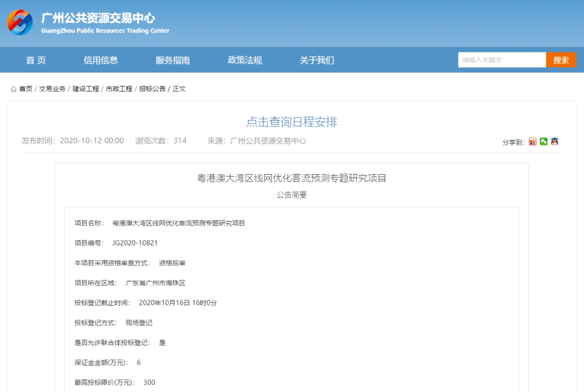Viewport: 584px width, 392px height.
Task: Click the maximum bid price value 300
Action: point(149,382)
